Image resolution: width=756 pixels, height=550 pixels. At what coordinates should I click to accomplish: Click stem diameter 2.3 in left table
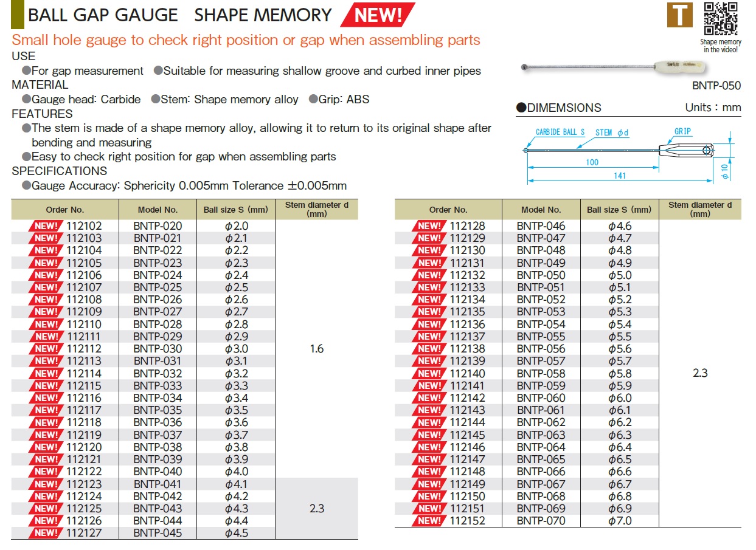point(317,509)
